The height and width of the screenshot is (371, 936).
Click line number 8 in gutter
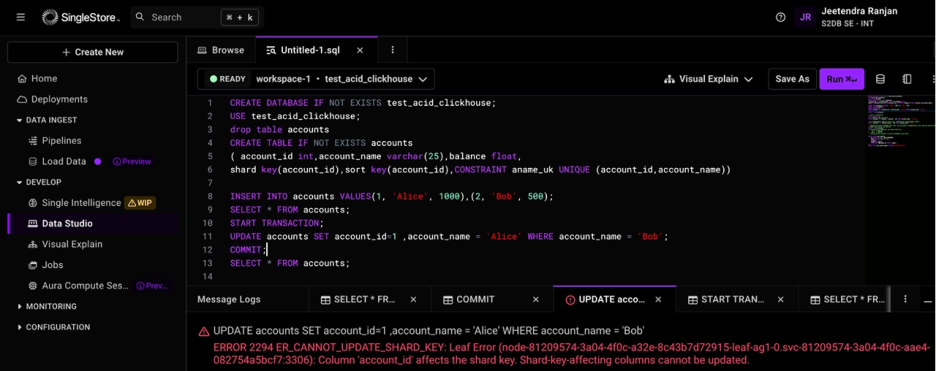click(210, 196)
